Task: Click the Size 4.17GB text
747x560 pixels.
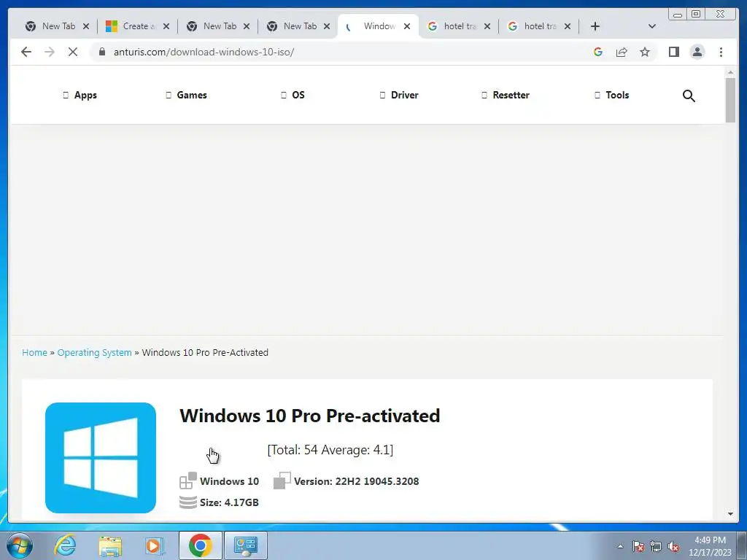Action: pos(229,502)
